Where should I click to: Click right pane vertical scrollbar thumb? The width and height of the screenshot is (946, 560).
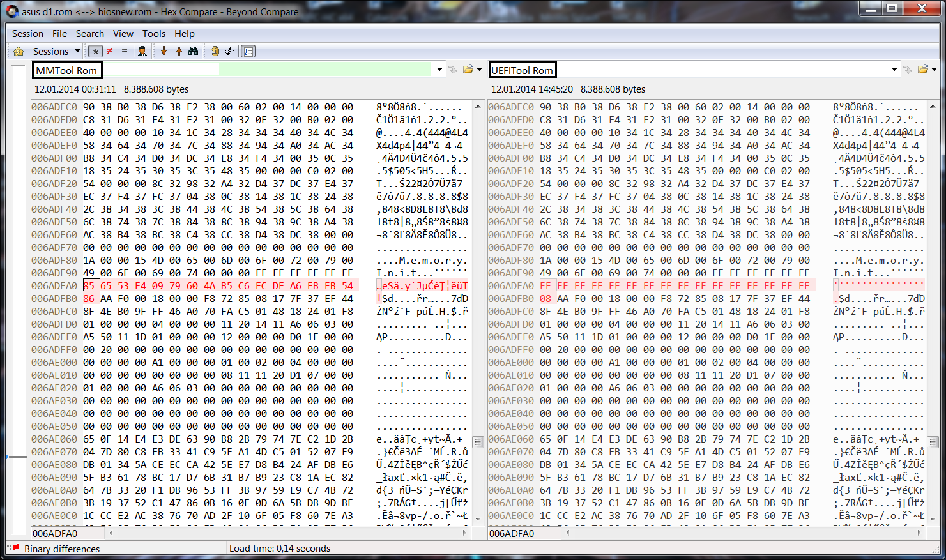tap(933, 442)
